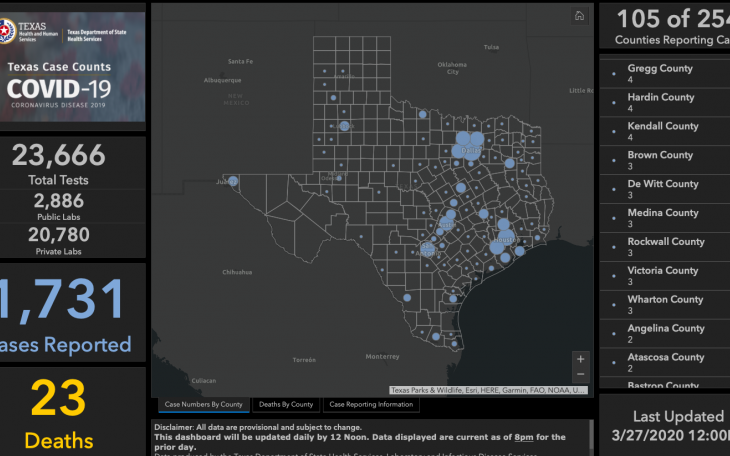Viewport: 730px width, 456px height.
Task: Zoom out on the map
Action: tap(581, 374)
